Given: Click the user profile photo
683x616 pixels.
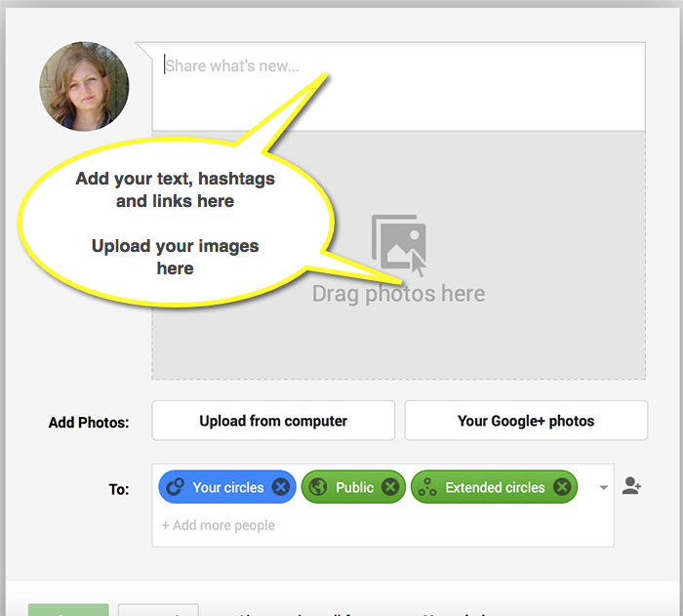Looking at the screenshot, I should point(84,87).
